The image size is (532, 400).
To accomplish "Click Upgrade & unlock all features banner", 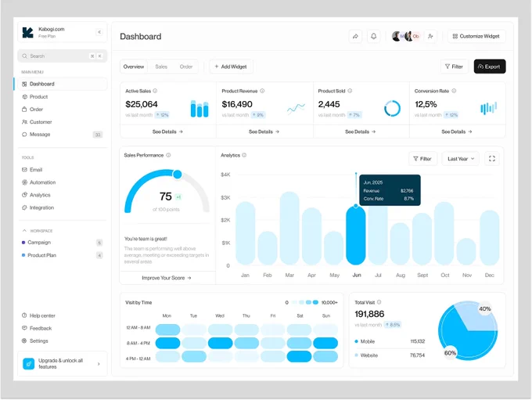I will 63,364.
